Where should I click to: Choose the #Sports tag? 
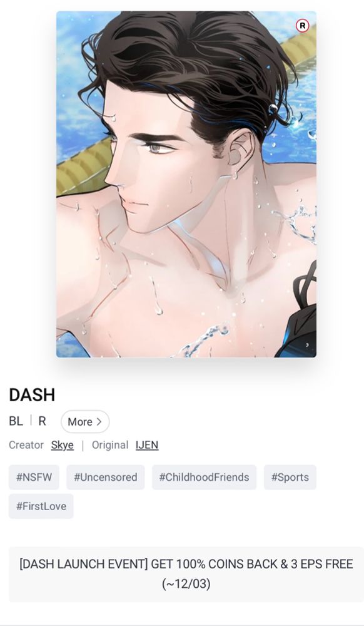tap(290, 477)
